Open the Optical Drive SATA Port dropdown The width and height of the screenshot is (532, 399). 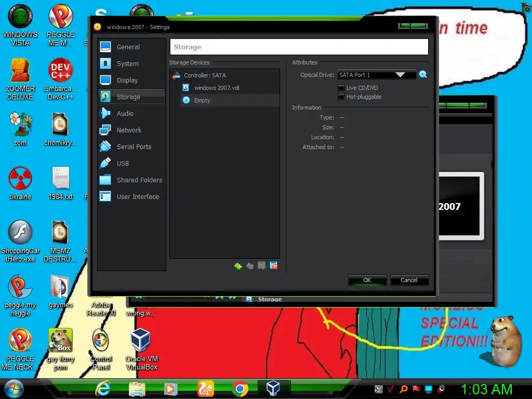(x=377, y=75)
